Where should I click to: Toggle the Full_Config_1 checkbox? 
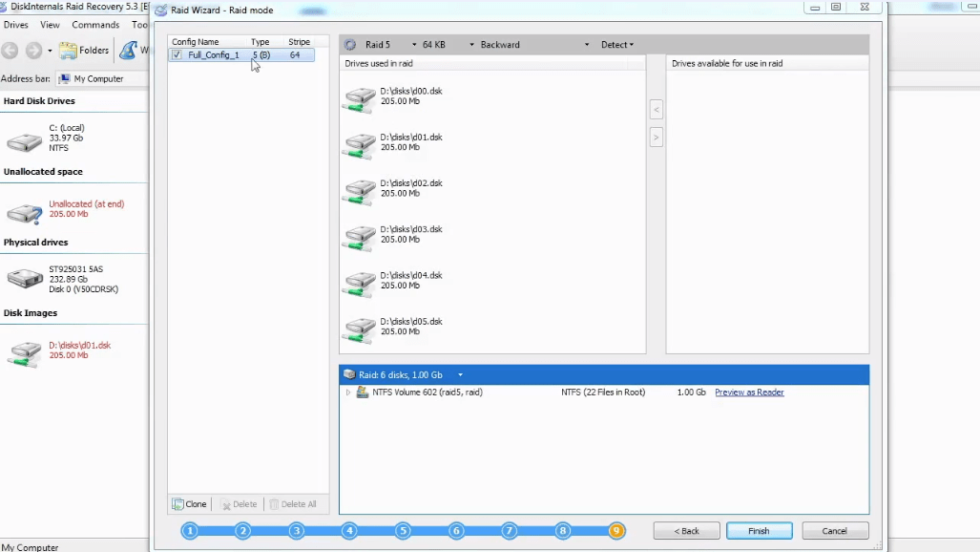click(177, 55)
